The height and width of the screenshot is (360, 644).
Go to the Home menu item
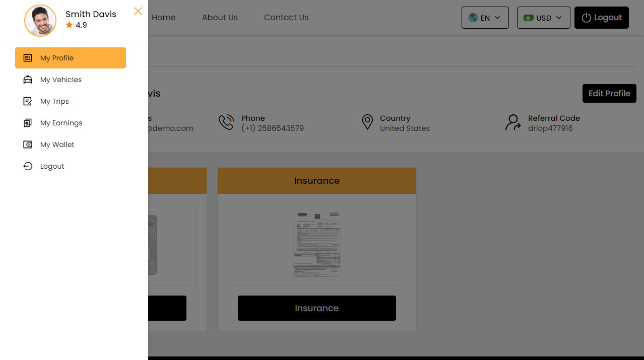(x=163, y=17)
